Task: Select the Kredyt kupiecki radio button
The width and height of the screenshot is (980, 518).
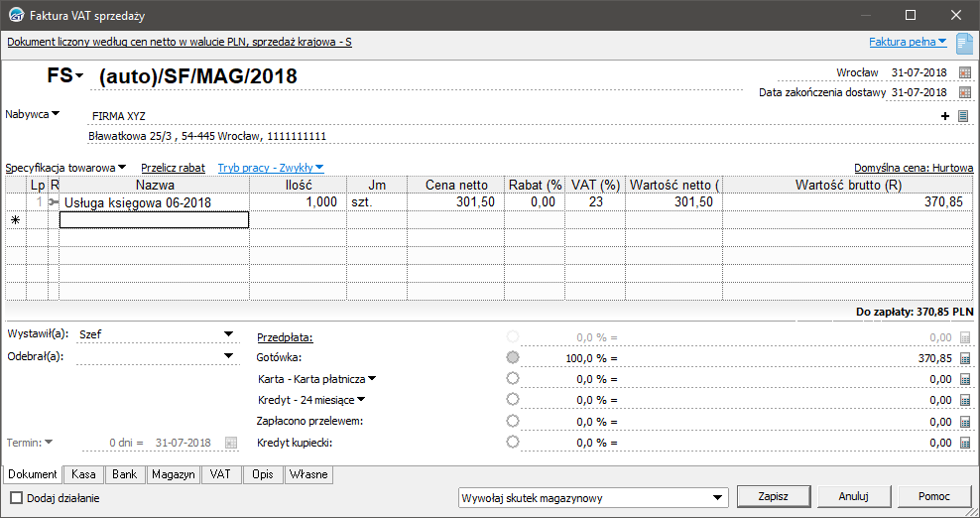Action: [513, 443]
